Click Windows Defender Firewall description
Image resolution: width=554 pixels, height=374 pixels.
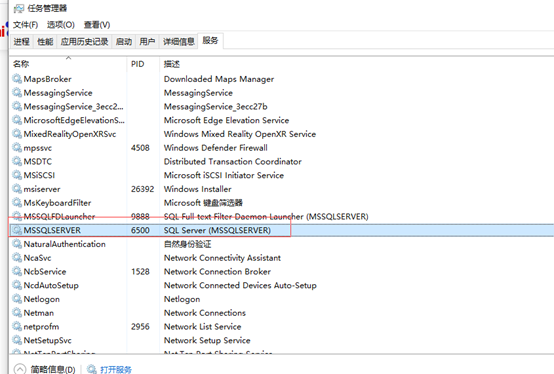point(216,148)
